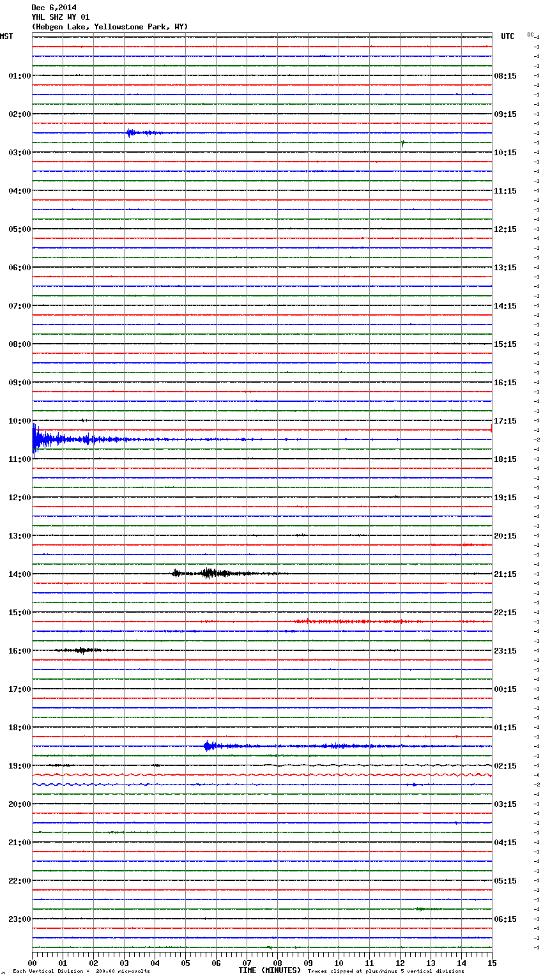Click the '13:15' UTC time label

tap(505, 268)
